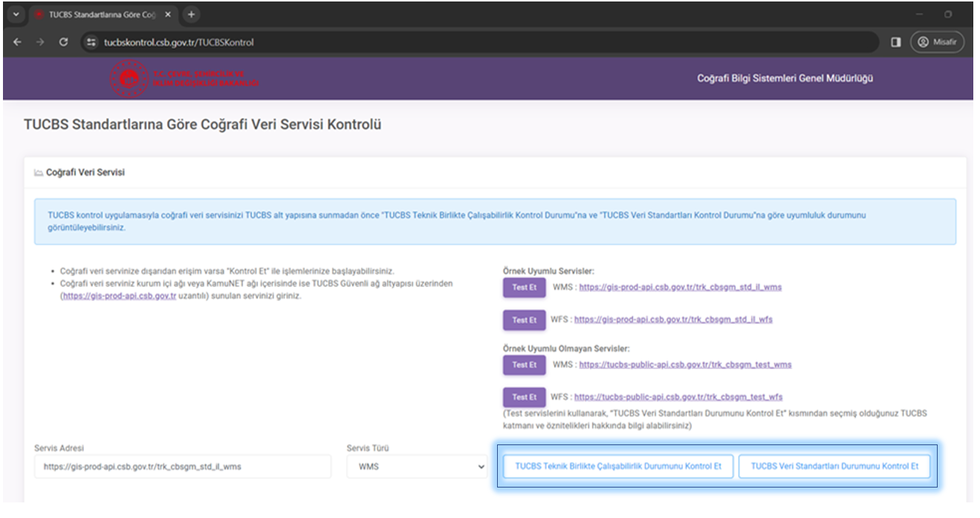Click into the Servis Adresi input field
980x518 pixels.
[x=183, y=467]
